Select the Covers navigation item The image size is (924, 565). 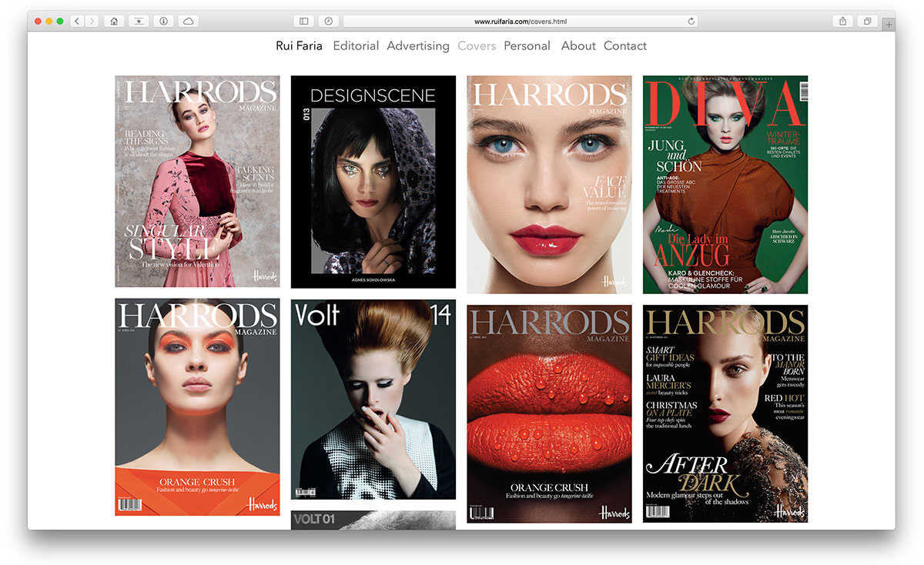477,46
